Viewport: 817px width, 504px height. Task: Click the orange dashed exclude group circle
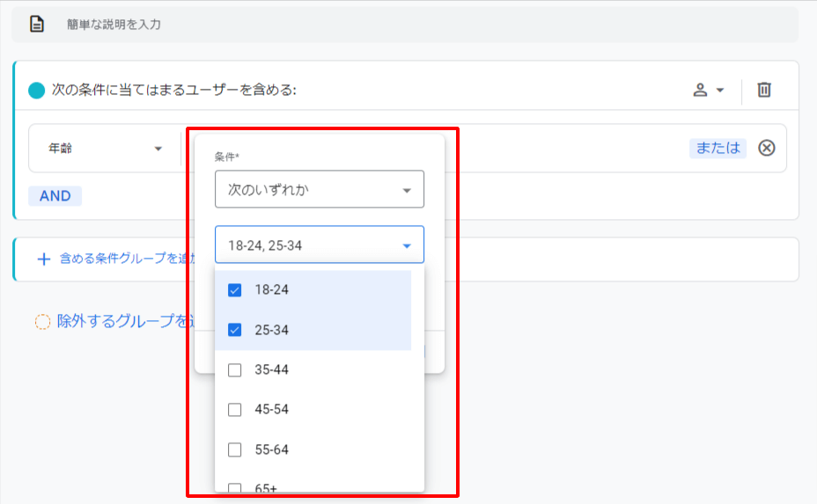click(x=43, y=322)
